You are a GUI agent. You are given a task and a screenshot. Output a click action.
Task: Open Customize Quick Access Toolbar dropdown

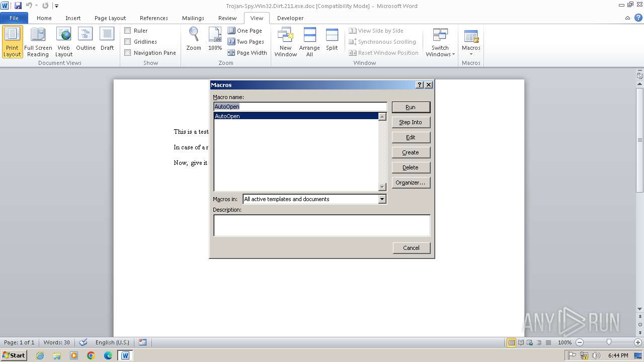56,6
